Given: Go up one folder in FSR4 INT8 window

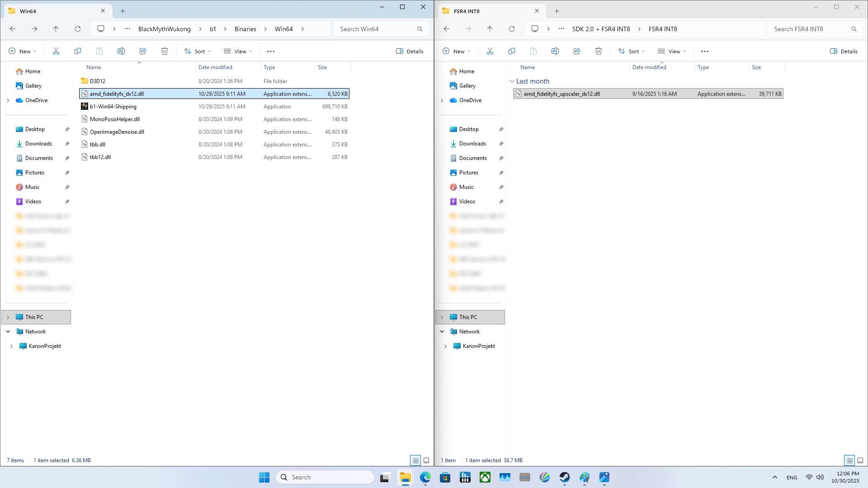Looking at the screenshot, I should pos(490,29).
